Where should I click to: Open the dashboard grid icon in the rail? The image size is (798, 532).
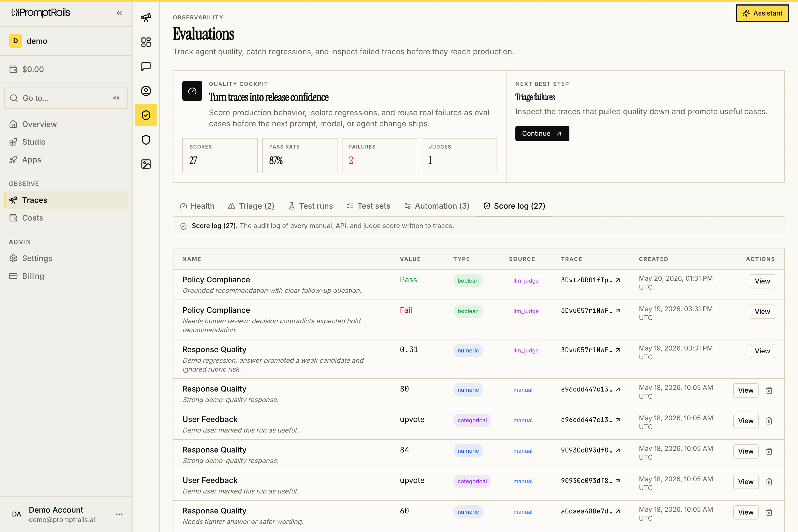tap(146, 42)
